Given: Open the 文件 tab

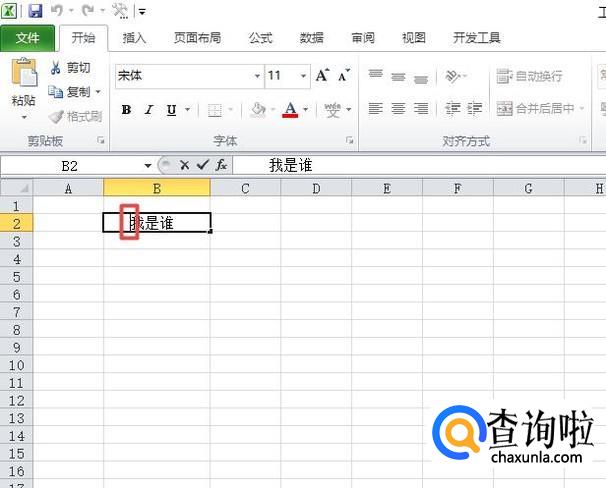Looking at the screenshot, I should (27, 38).
